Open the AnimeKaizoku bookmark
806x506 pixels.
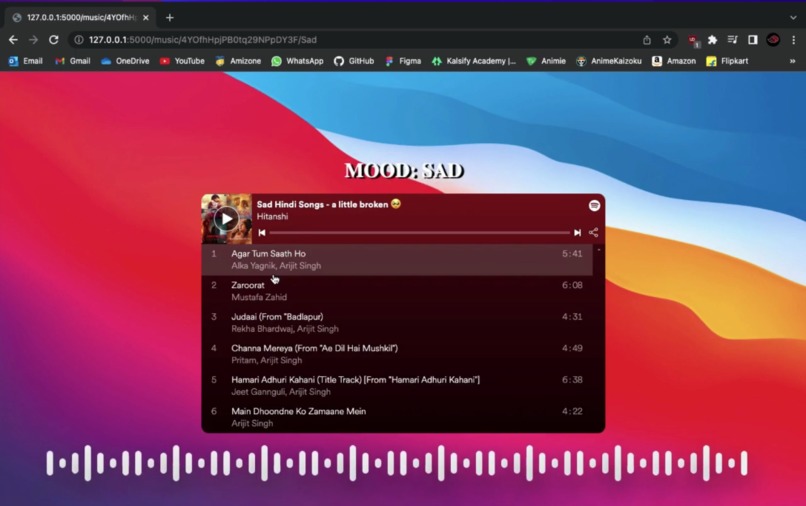609,61
